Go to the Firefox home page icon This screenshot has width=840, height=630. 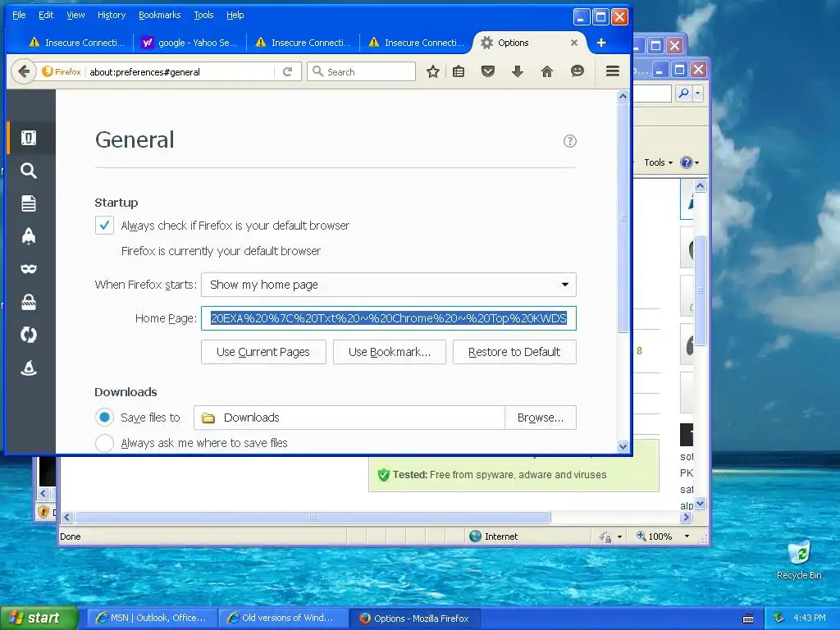(547, 72)
